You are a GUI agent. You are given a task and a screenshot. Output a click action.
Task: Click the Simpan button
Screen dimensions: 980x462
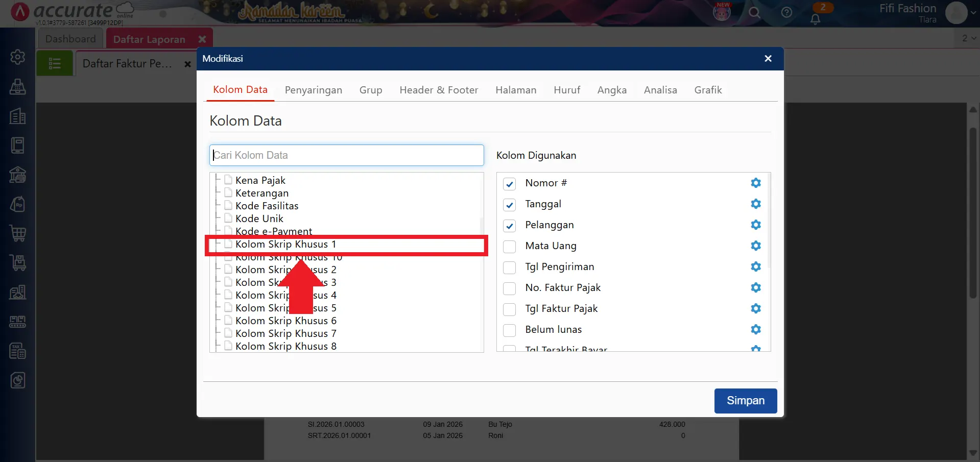745,401
